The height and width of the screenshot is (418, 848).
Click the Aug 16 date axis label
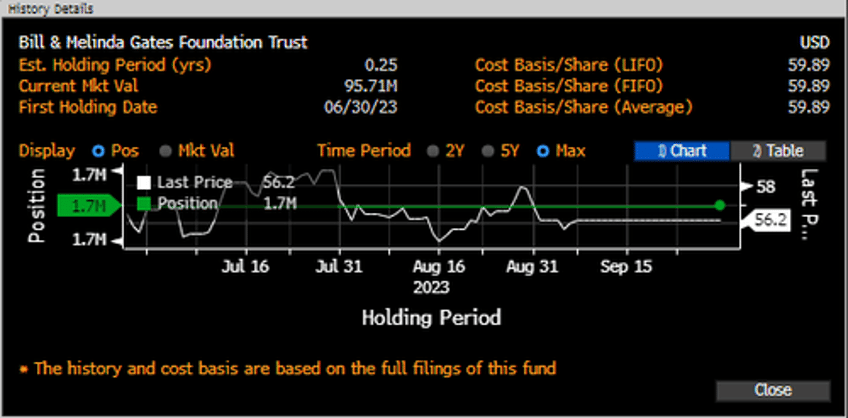click(x=438, y=267)
